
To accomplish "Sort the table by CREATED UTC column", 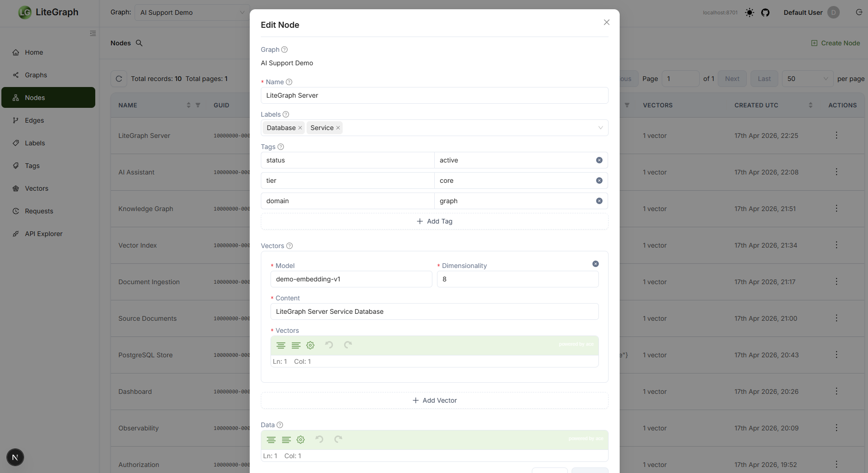I will click(810, 105).
